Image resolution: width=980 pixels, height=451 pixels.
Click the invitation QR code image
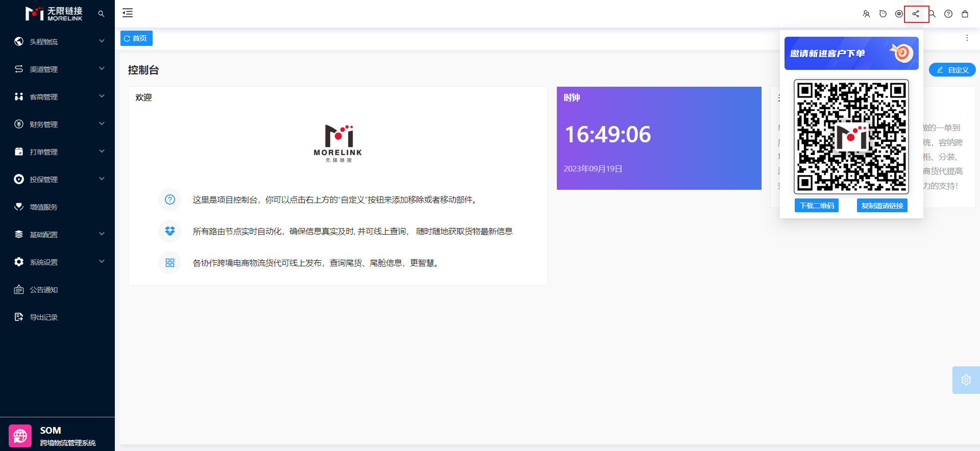tap(851, 137)
